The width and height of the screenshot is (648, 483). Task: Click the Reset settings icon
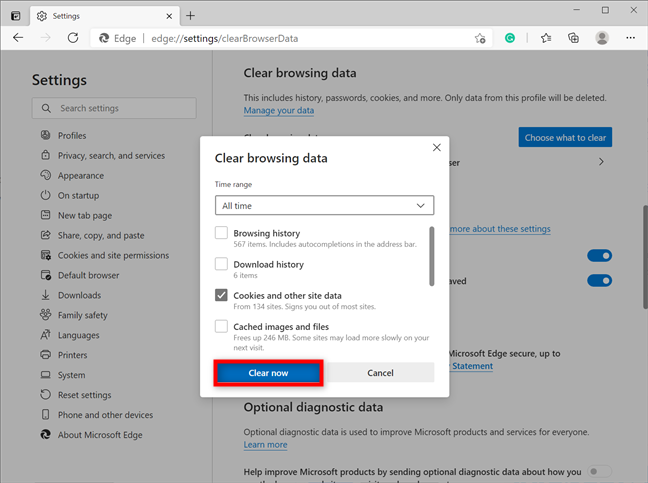[x=45, y=395]
